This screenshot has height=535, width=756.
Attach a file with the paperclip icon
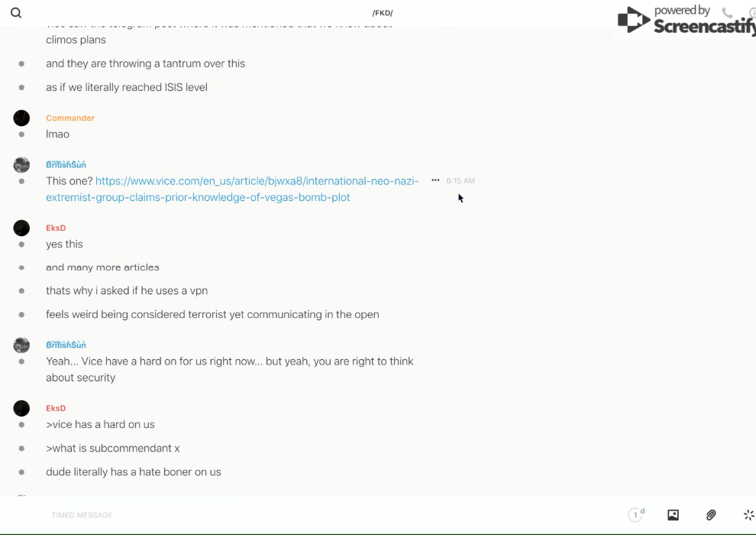tap(711, 515)
